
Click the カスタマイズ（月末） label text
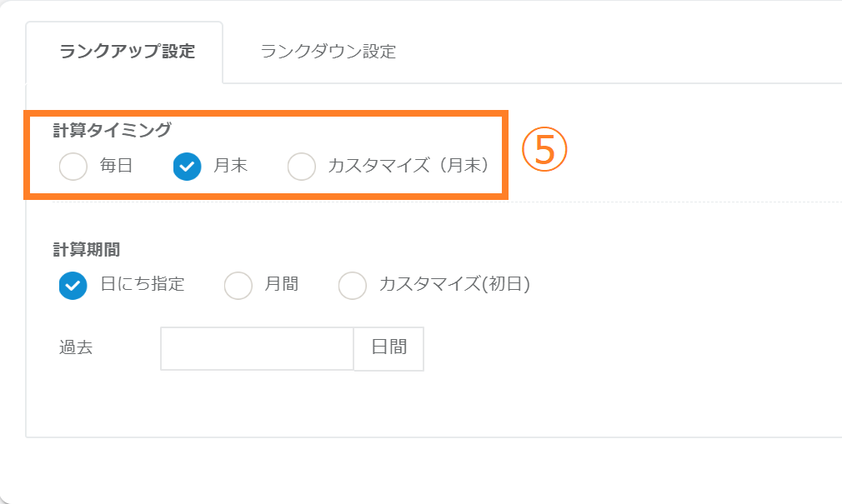[x=408, y=167]
